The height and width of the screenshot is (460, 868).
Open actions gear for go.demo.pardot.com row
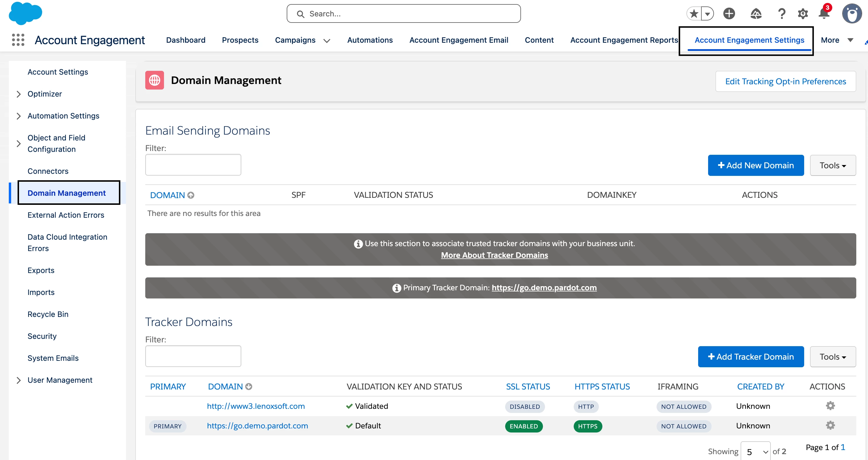830,425
